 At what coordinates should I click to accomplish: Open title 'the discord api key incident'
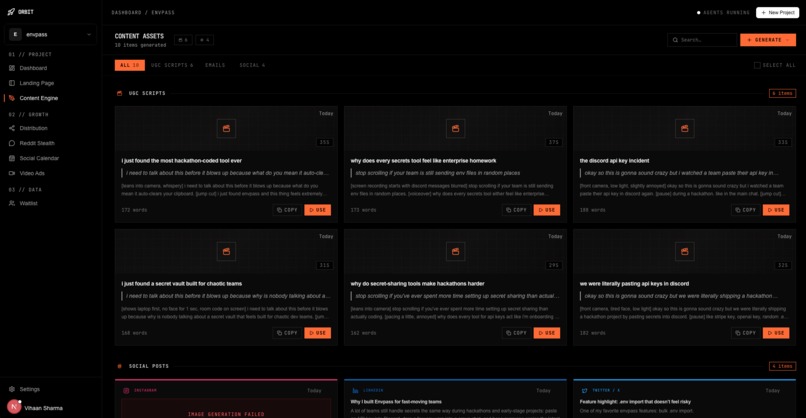coord(614,160)
